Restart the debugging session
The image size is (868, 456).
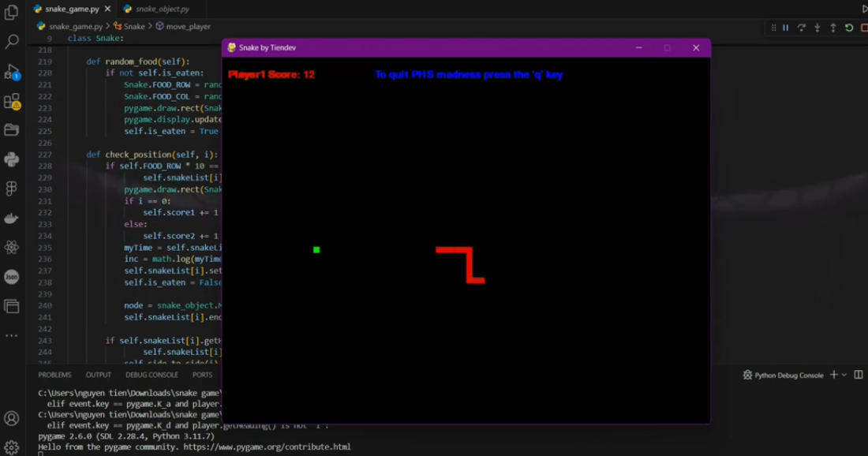tap(849, 28)
